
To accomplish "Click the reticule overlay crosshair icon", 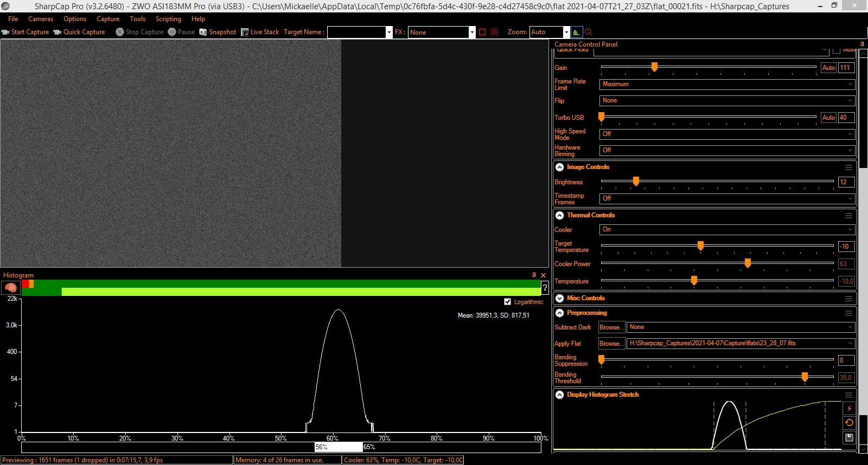I will pyautogui.click(x=494, y=32).
